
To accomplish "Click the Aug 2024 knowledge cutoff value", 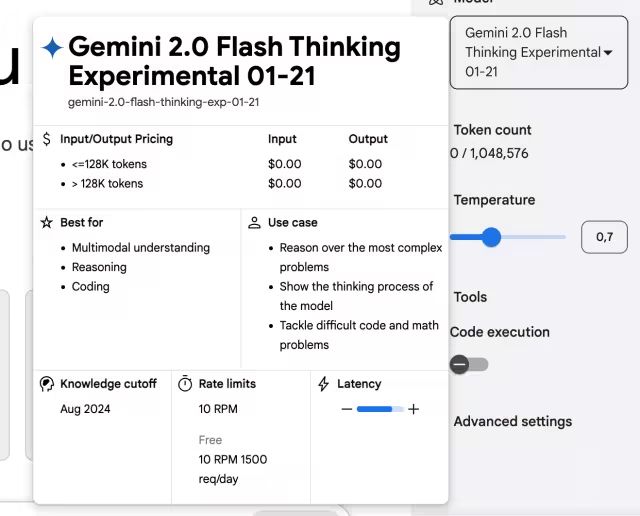I will point(85,409).
